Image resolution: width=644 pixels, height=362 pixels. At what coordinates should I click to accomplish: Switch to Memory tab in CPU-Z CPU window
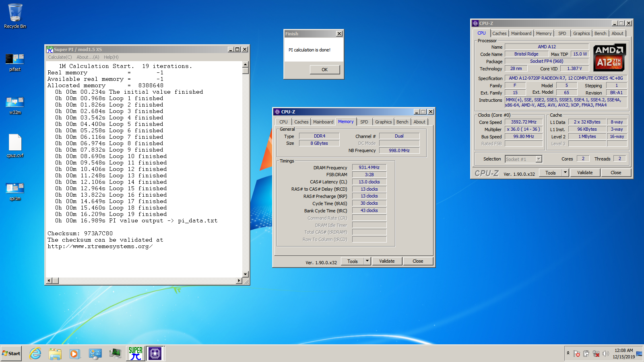click(544, 33)
